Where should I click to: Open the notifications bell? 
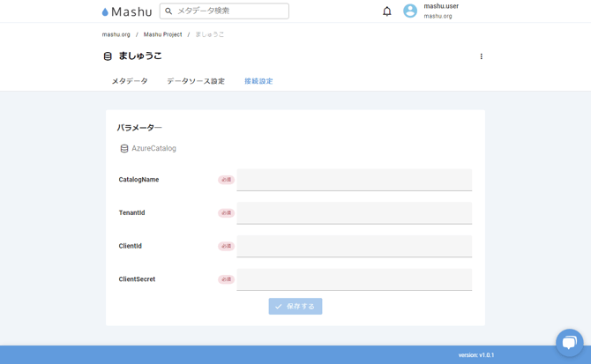click(x=386, y=11)
